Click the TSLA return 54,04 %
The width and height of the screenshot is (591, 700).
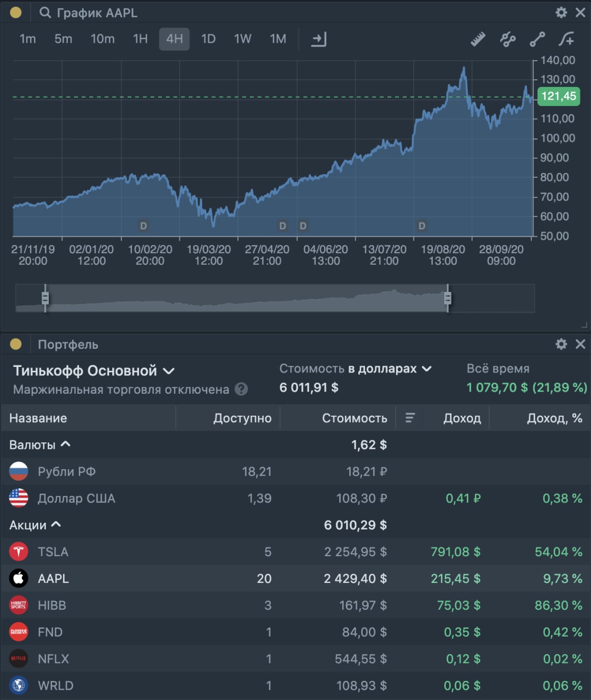click(x=559, y=552)
